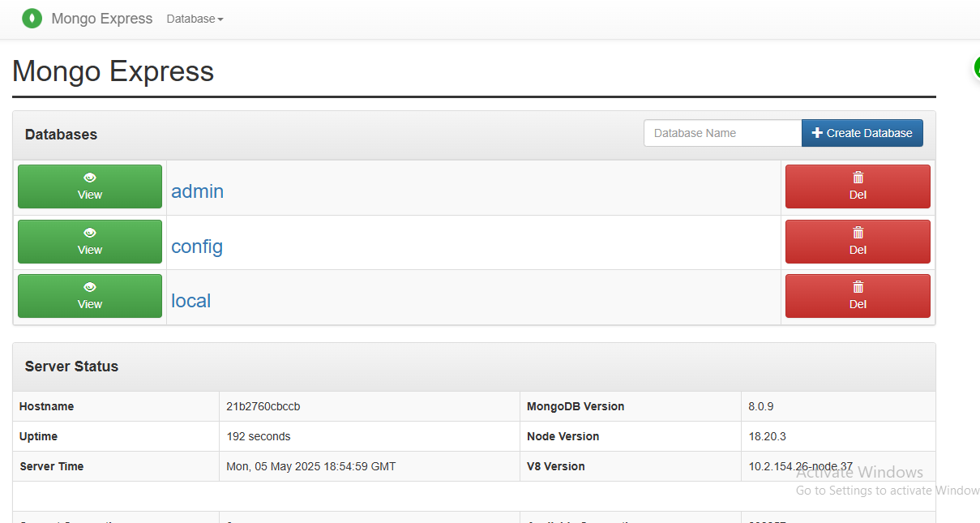Click the green Mongo Express leaf logo
Viewport: 980px width, 523px height.
[x=32, y=18]
